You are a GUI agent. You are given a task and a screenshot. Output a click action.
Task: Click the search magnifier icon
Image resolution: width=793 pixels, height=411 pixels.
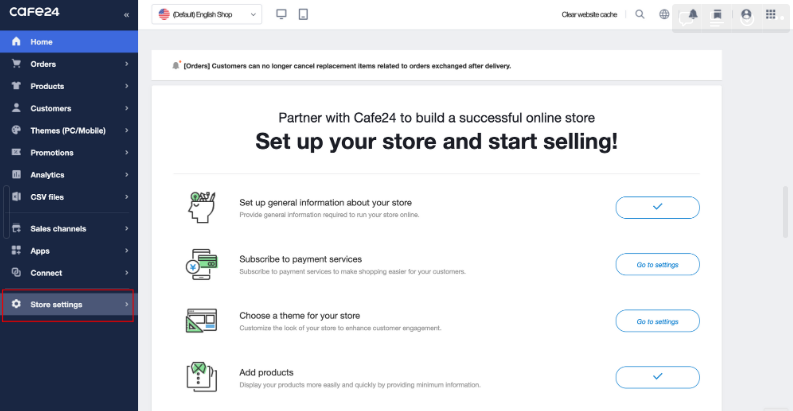coord(640,15)
